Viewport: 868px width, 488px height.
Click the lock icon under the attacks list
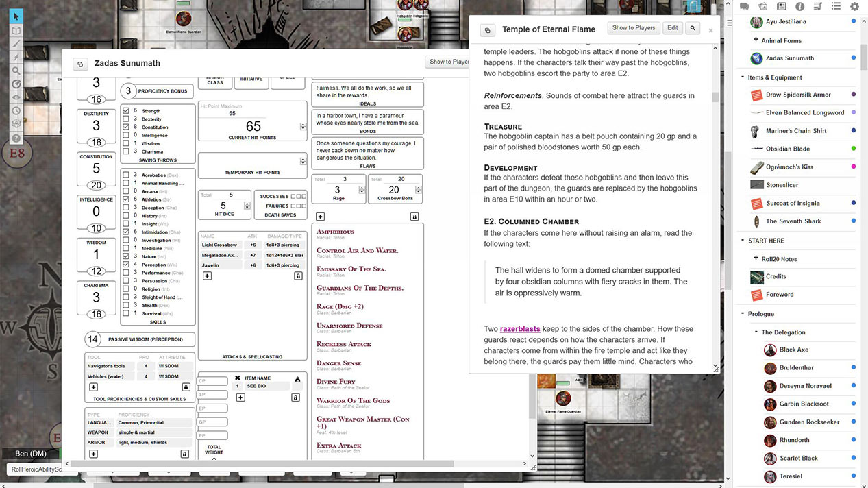tap(298, 276)
